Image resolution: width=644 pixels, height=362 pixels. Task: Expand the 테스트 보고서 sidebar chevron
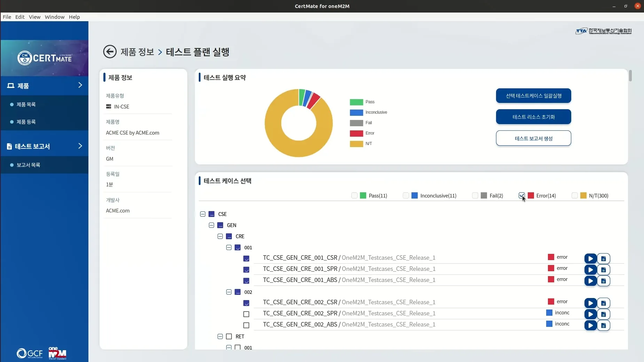point(80,146)
